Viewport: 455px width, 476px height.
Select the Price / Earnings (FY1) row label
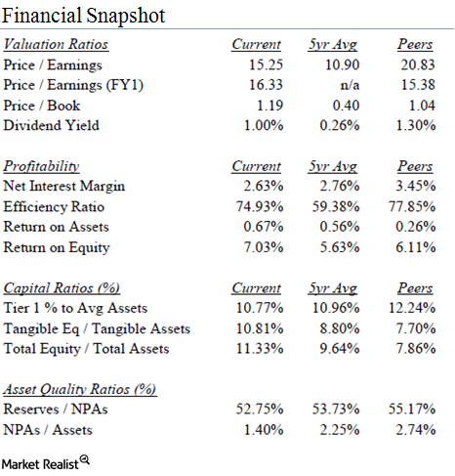coord(73,85)
